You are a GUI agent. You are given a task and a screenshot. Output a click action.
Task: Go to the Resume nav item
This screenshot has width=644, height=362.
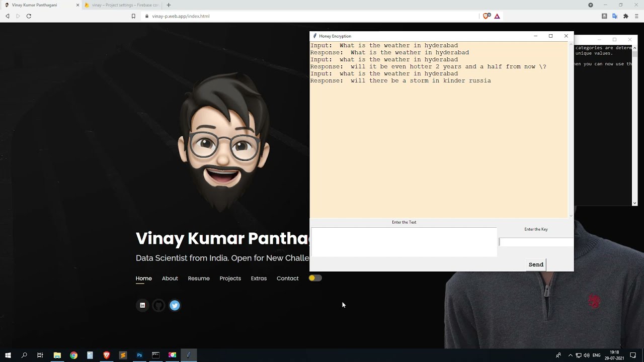(199, 279)
